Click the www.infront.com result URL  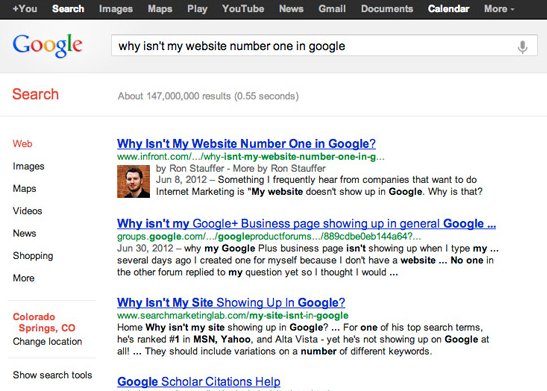tap(250, 157)
